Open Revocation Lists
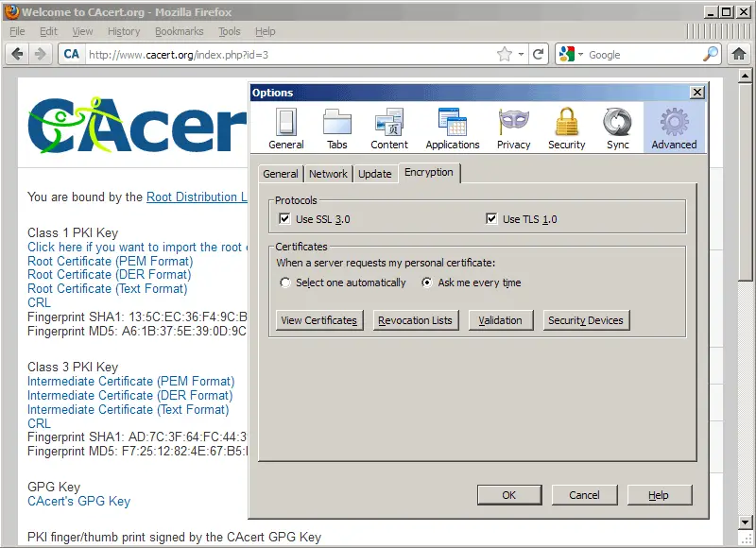The image size is (756, 548). click(415, 320)
